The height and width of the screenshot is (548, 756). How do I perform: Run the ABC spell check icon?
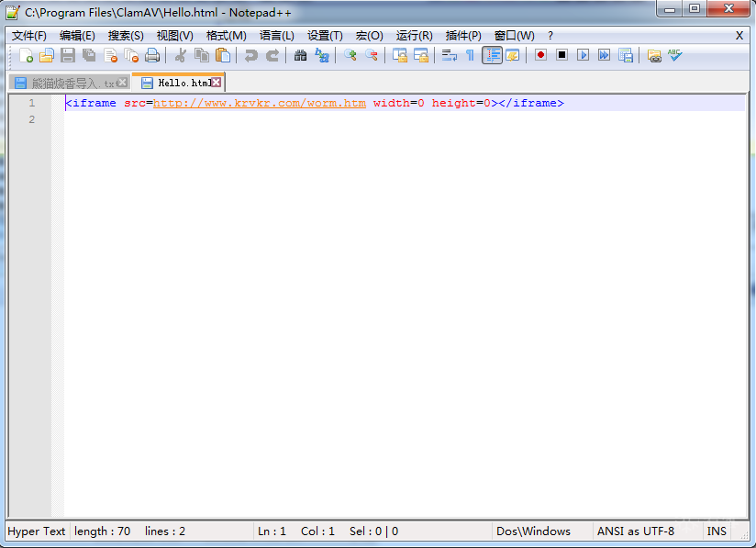[x=675, y=55]
